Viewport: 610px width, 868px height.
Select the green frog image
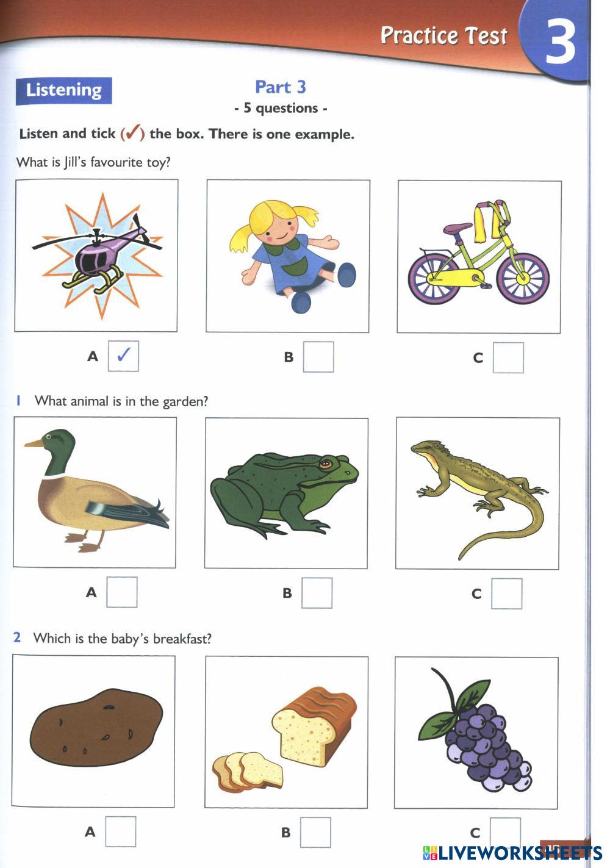pyautogui.click(x=286, y=493)
